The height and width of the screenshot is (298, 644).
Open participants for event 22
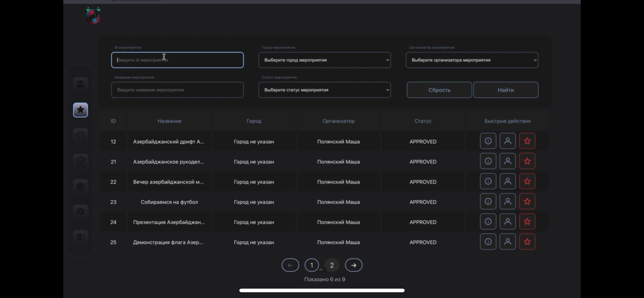click(507, 181)
